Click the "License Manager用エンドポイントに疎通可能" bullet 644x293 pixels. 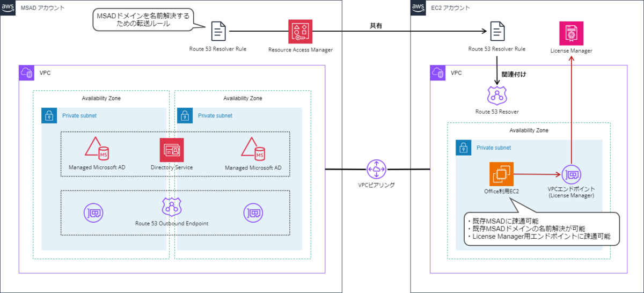tap(539, 237)
